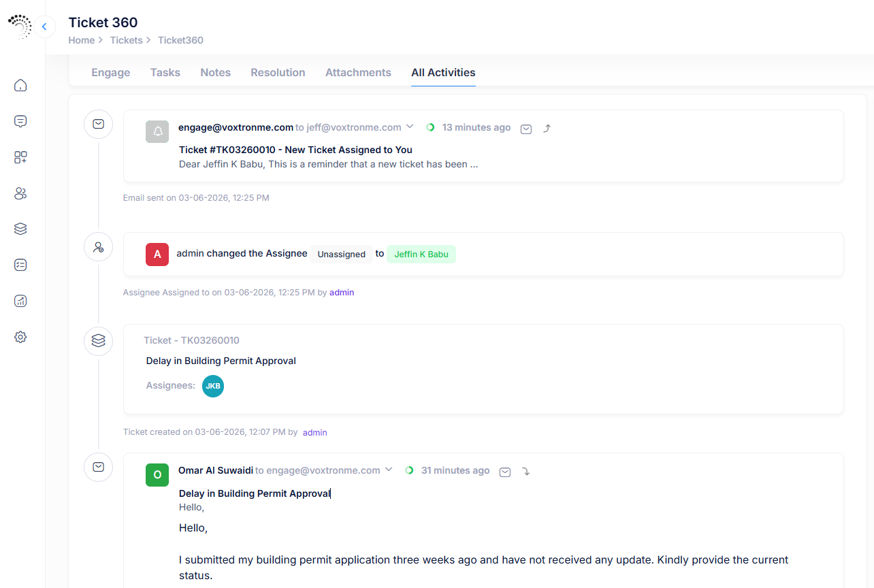Click green 'O' avatar of Omar Al Suwaidi
874x588 pixels.
coord(157,474)
